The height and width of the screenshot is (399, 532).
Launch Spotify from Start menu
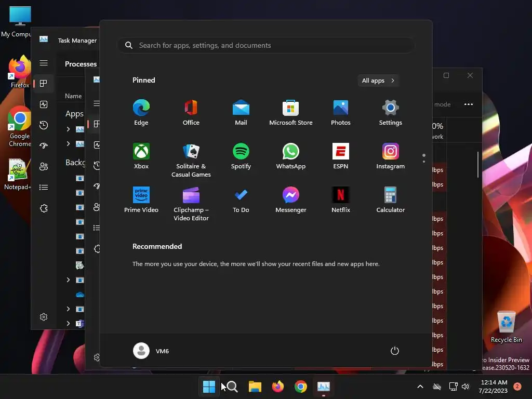241,156
